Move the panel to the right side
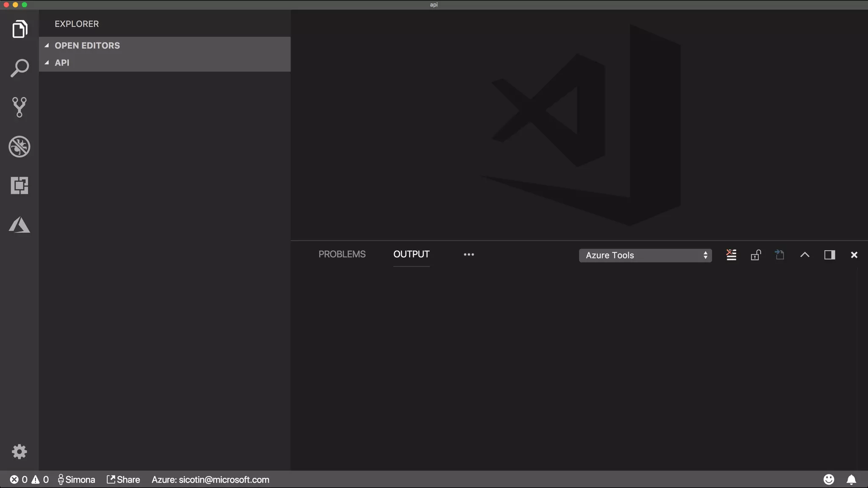 [x=829, y=255]
